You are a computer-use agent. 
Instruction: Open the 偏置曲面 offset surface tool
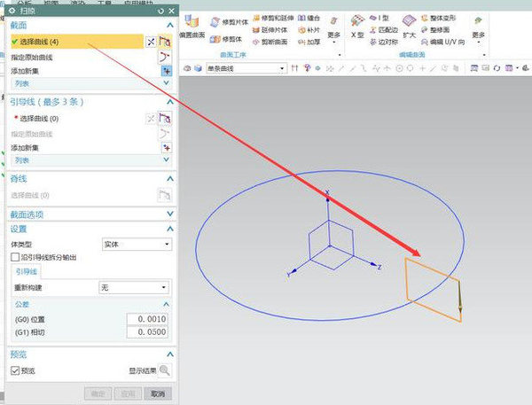192,27
